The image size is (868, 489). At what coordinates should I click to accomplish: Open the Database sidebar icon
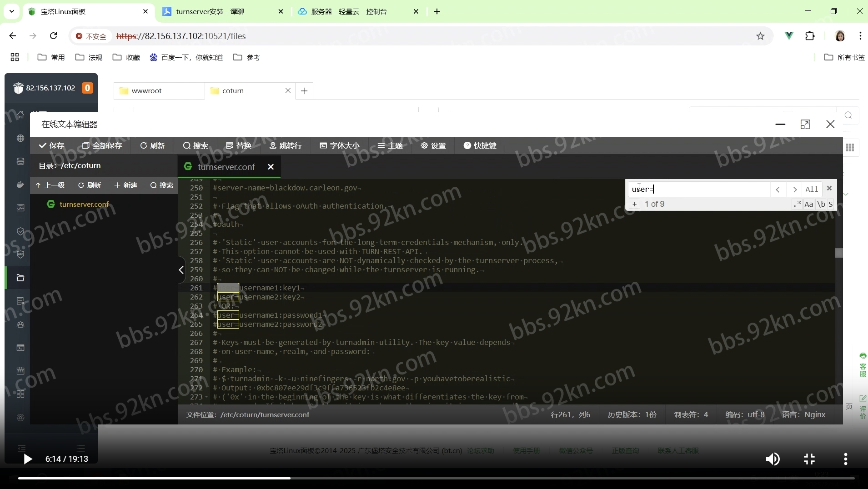20,161
